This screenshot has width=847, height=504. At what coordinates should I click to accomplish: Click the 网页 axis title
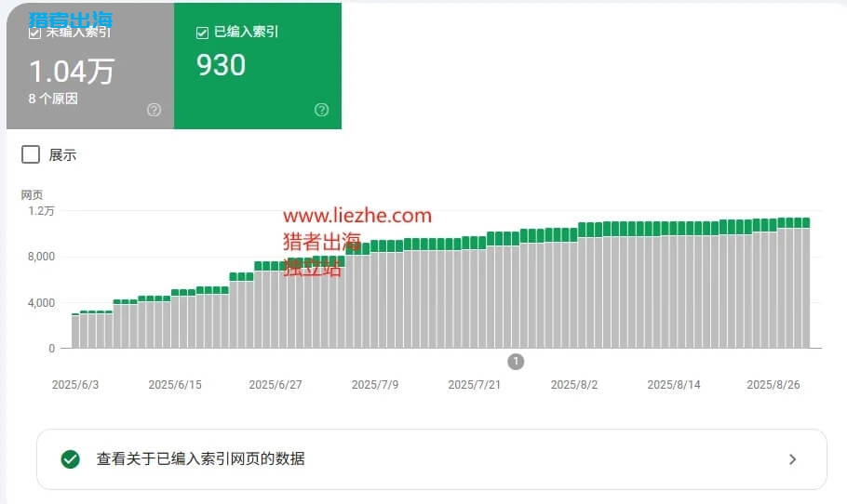[32, 194]
